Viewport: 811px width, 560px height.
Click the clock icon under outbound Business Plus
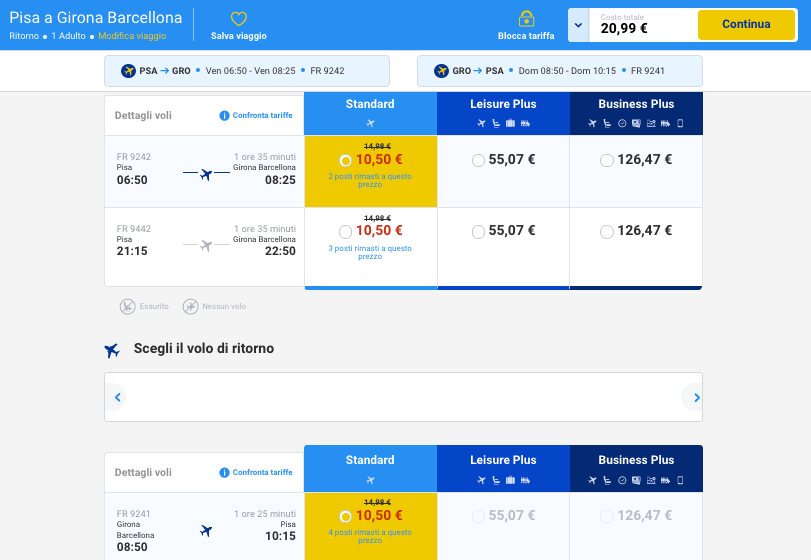pyautogui.click(x=622, y=123)
